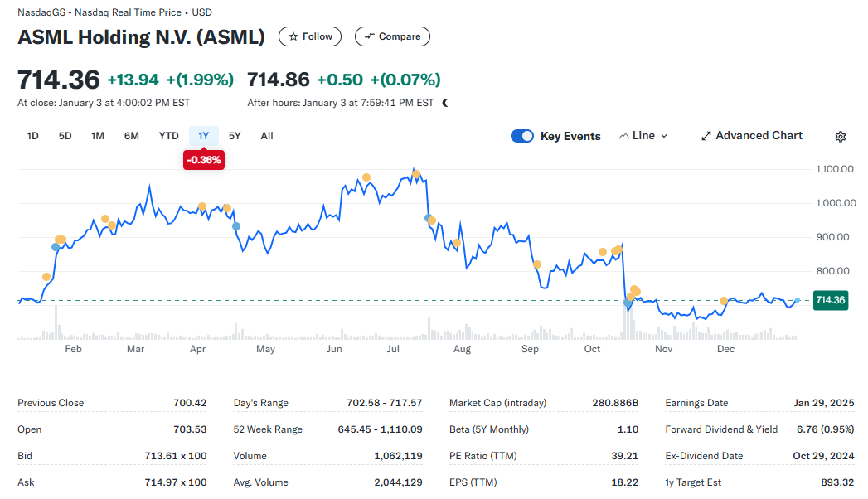The height and width of the screenshot is (499, 868).
Task: Click the Previous Close value 700.42
Action: [x=190, y=403]
